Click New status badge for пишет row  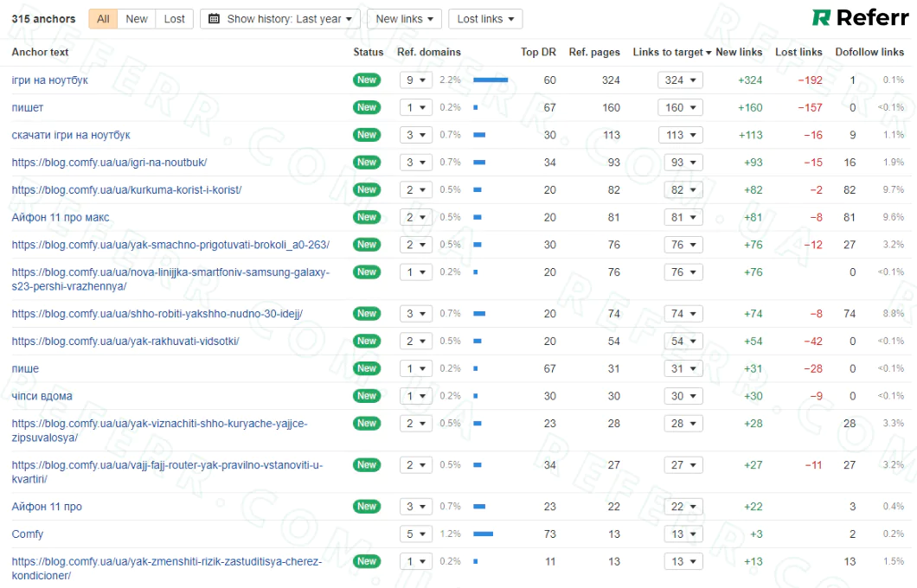click(367, 107)
